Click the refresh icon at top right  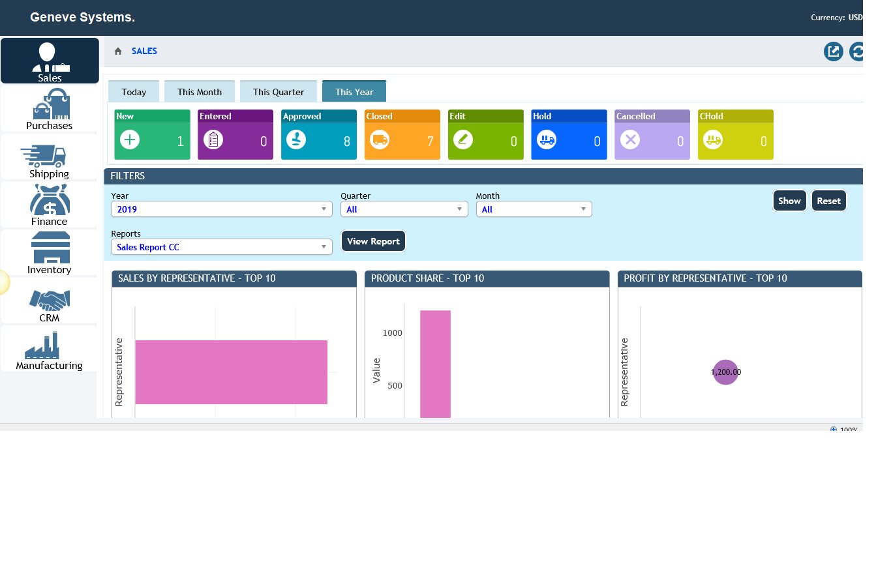click(856, 51)
